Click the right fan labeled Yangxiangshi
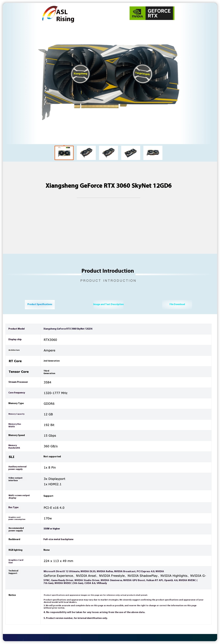The width and height of the screenshot is (220, 644). point(142,74)
